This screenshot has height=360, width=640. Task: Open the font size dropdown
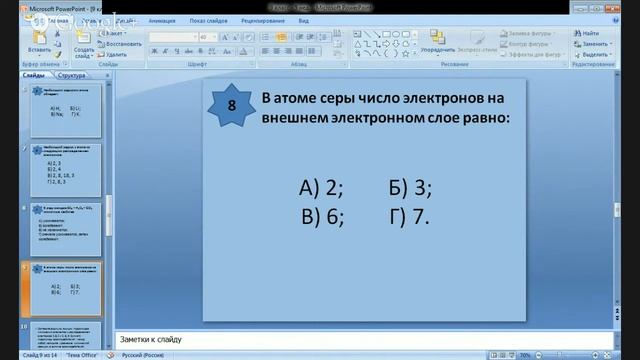214,38
